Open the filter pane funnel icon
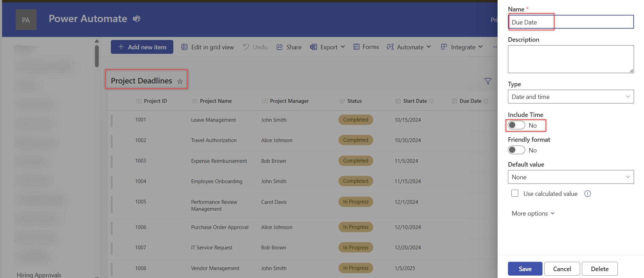 point(488,81)
